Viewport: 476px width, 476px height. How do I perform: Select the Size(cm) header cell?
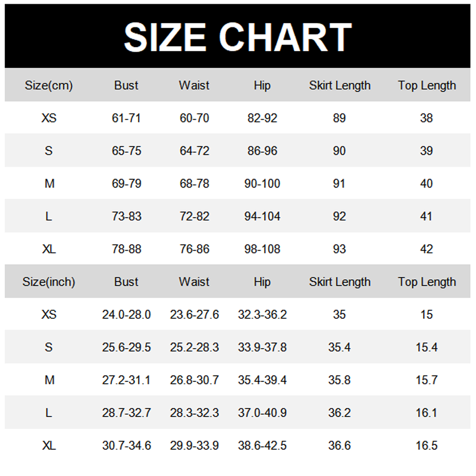click(49, 86)
